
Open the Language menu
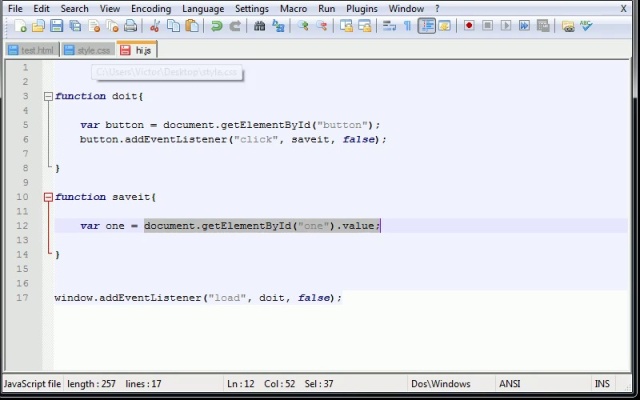point(203,9)
